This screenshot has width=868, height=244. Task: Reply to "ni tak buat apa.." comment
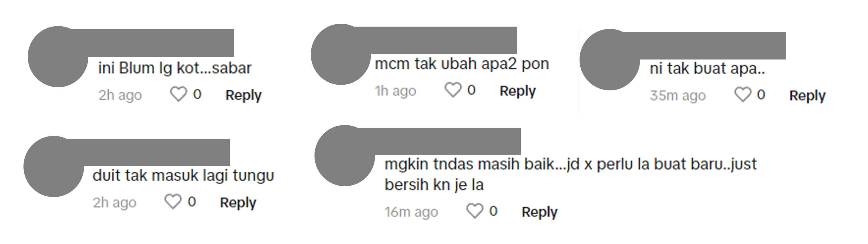(807, 96)
